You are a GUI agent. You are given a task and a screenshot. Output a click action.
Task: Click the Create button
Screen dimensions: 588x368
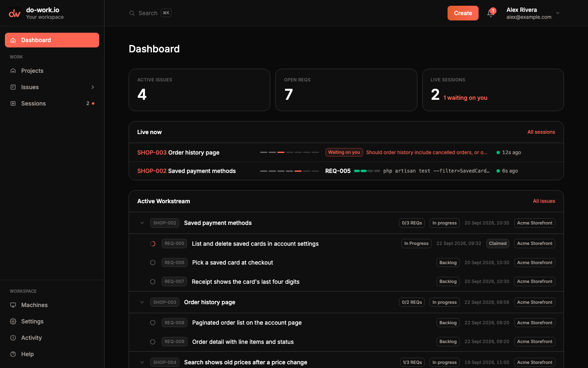(x=463, y=13)
